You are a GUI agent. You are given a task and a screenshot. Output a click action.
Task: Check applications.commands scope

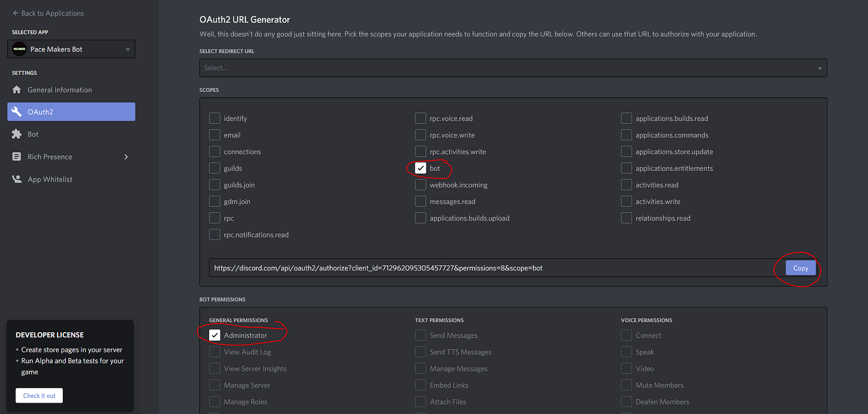(x=627, y=135)
